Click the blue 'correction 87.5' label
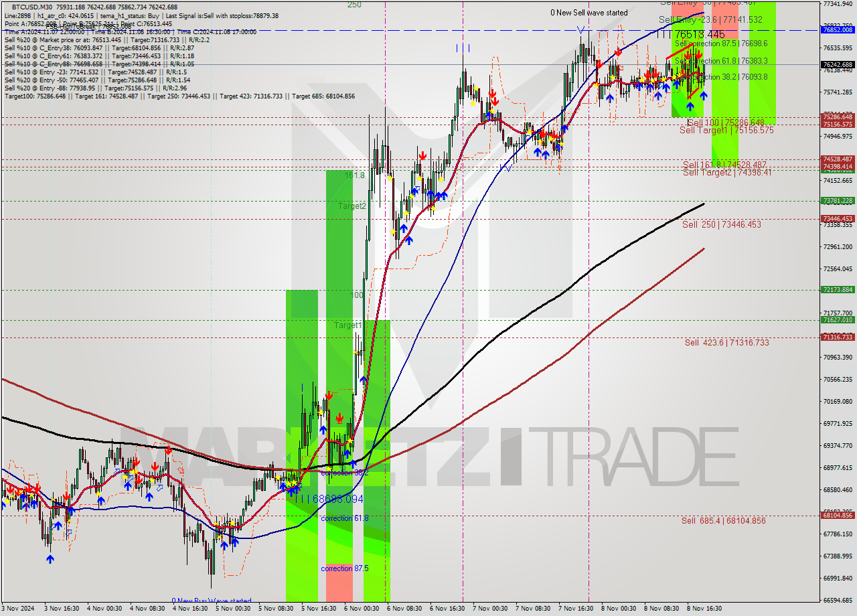This screenshot has width=857, height=616. [x=345, y=568]
